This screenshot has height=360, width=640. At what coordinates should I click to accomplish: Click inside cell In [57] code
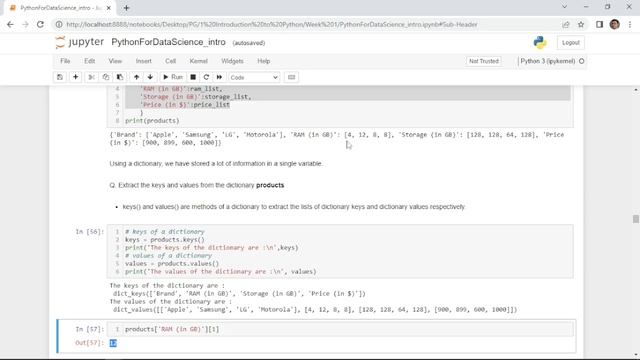pos(341,329)
